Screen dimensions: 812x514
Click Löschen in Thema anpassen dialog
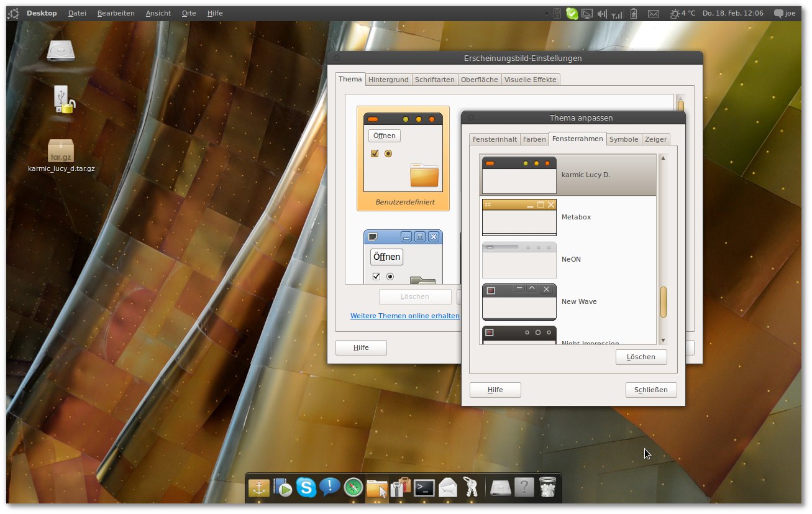641,357
